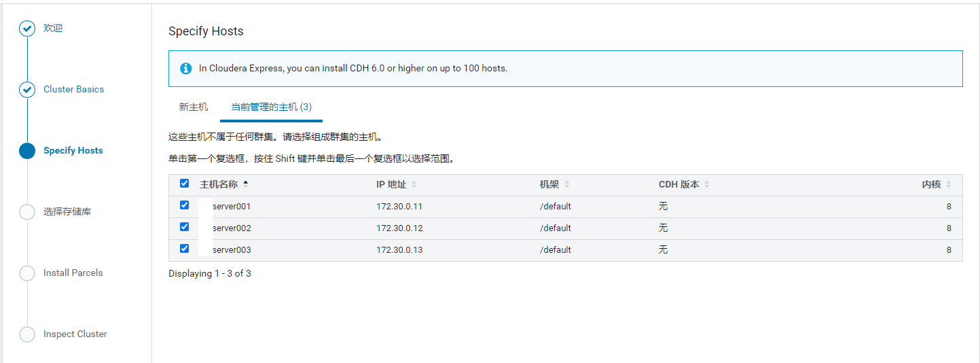Click IP address 172.30.0.12

(399, 228)
